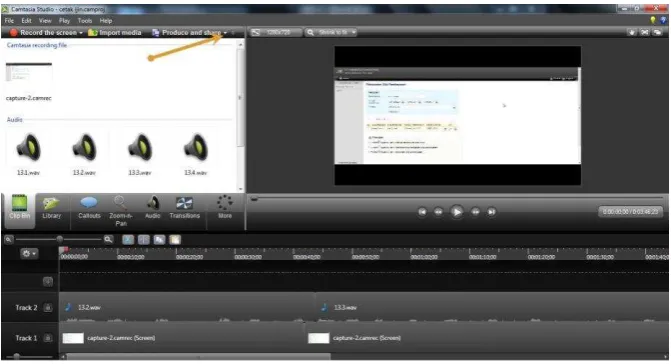Toggle the Track 1 lock
This screenshot has height=364, width=671.
coord(48,338)
